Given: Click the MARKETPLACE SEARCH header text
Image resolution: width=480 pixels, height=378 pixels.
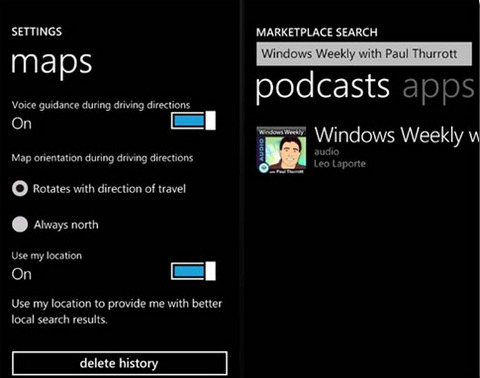Looking at the screenshot, I should click(317, 32).
